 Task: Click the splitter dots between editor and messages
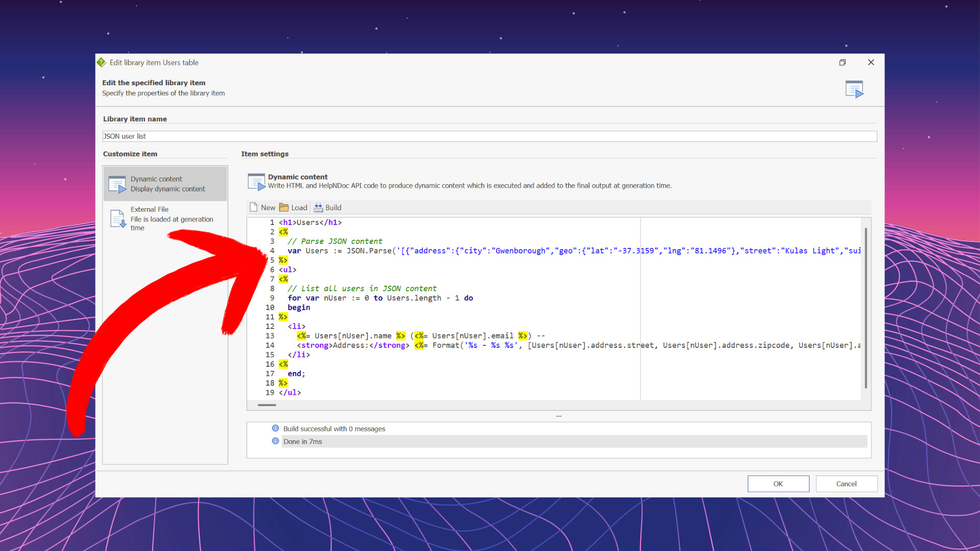[559, 416]
